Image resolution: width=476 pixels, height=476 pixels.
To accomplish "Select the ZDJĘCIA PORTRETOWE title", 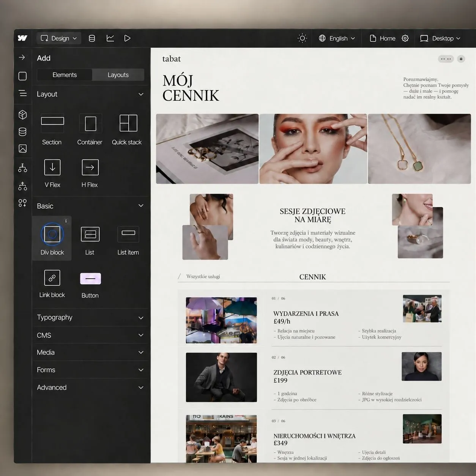I will point(307,372).
